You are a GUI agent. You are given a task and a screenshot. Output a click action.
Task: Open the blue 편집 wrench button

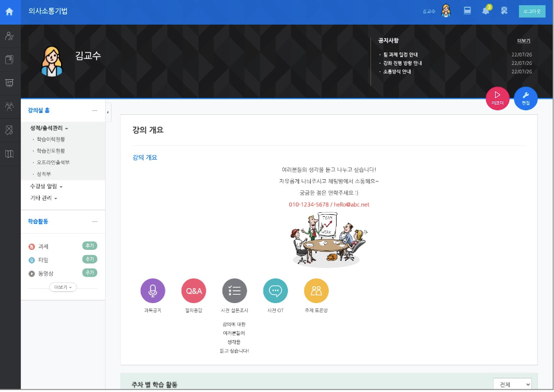tap(525, 98)
